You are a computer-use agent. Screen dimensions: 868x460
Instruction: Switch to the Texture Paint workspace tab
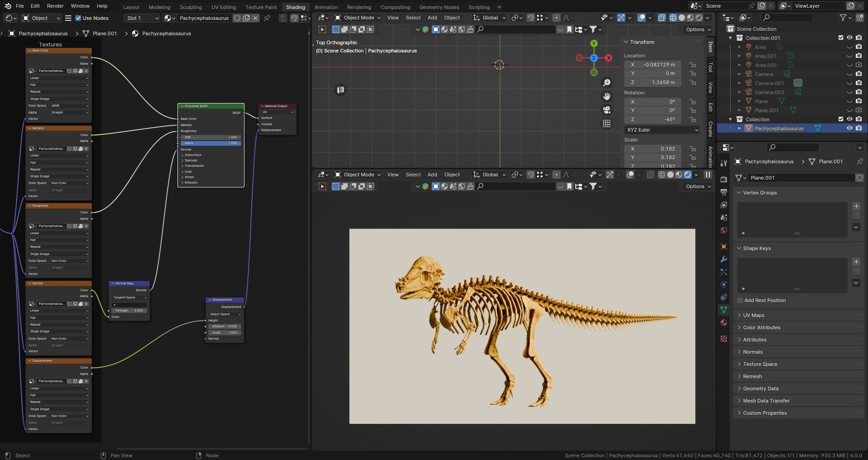[x=261, y=7]
